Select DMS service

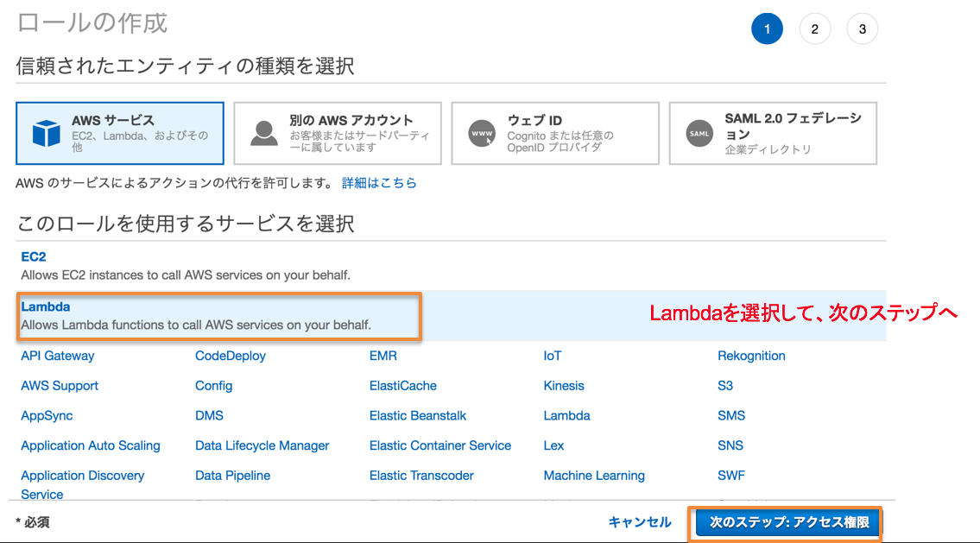(x=209, y=415)
